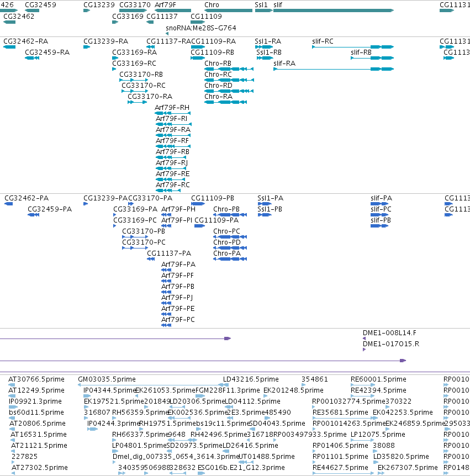Image resolution: width=470 pixels, height=476 pixels.
Task: Click EST AT12249.5prime label
Action: click(x=36, y=390)
